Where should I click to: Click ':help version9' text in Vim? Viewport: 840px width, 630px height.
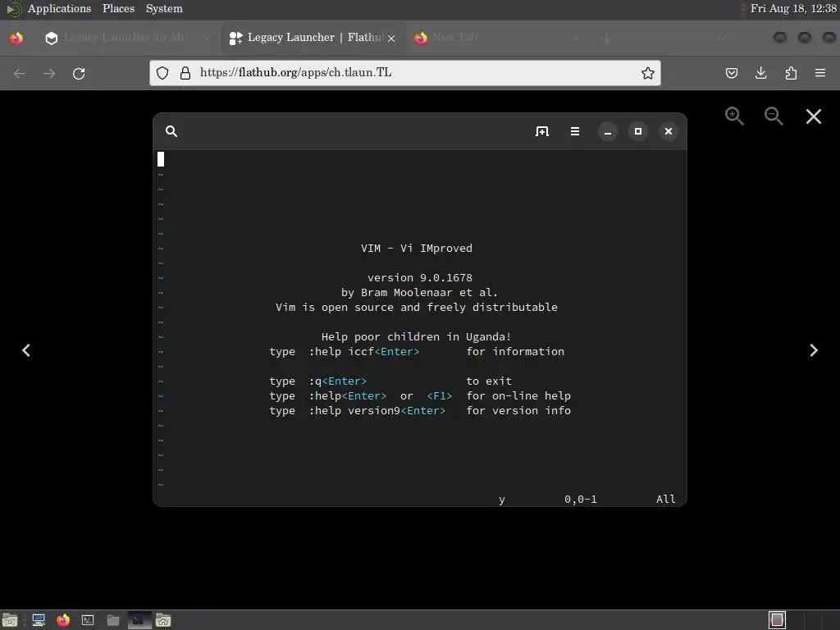click(354, 411)
